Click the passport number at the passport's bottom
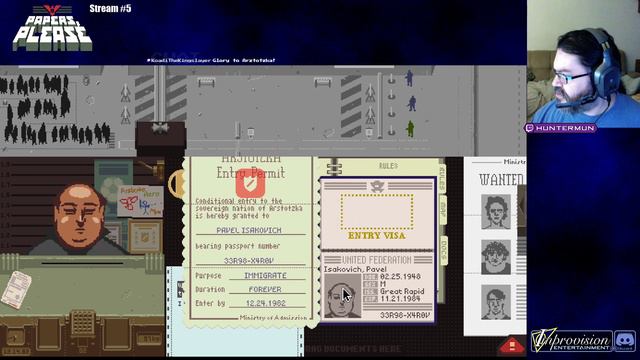The width and height of the screenshot is (640, 360). tap(404, 315)
